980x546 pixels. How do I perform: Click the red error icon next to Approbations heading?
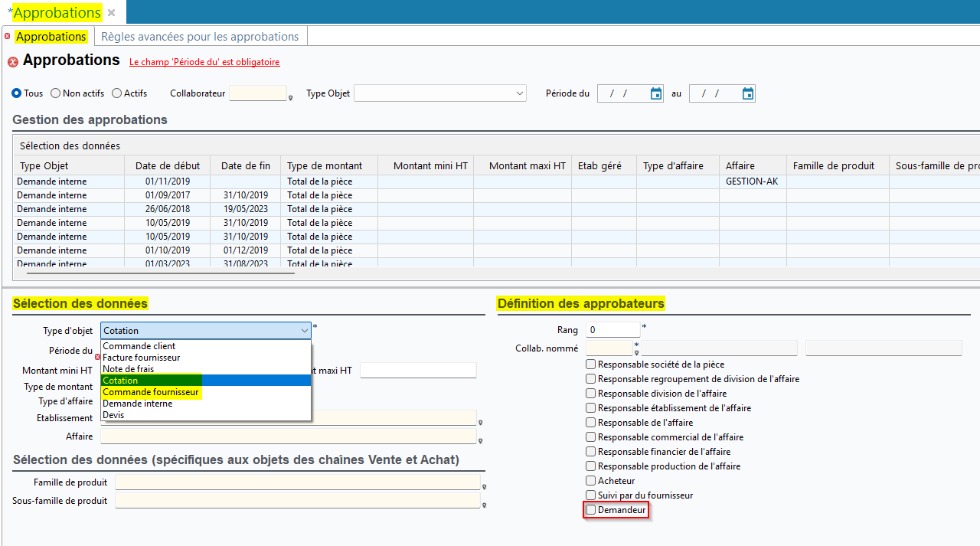(13, 62)
